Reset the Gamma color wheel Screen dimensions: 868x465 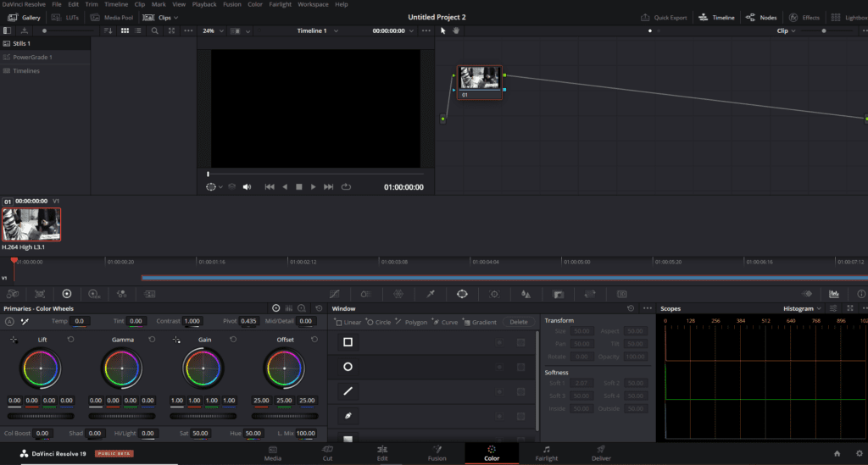pos(152,340)
